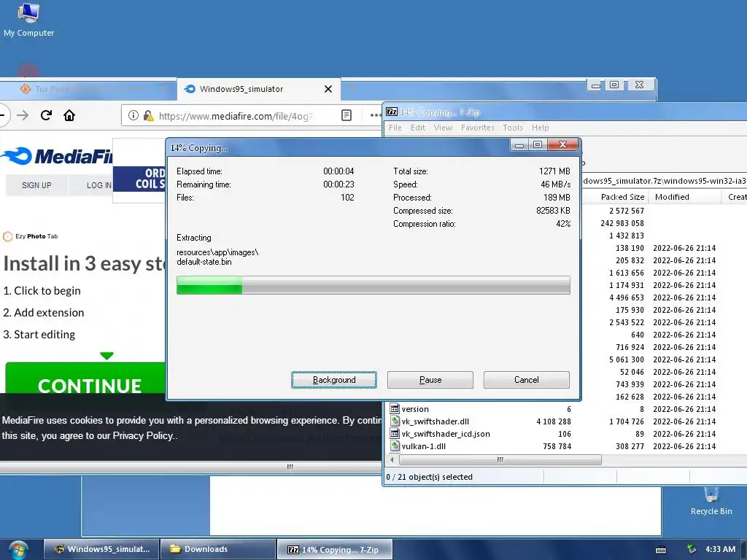Sort by Modified column header
The height and width of the screenshot is (560, 747).
click(672, 197)
